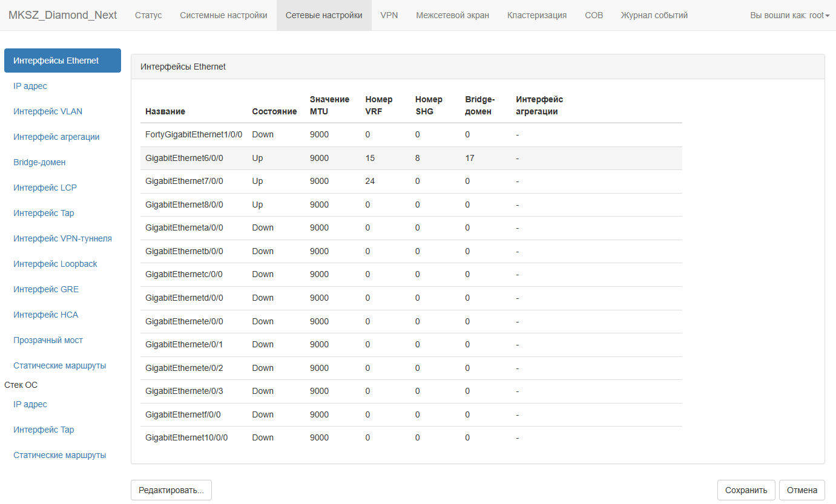836x504 pixels.
Task: Select row GigabitEthernet8/0/0
Action: 411,205
